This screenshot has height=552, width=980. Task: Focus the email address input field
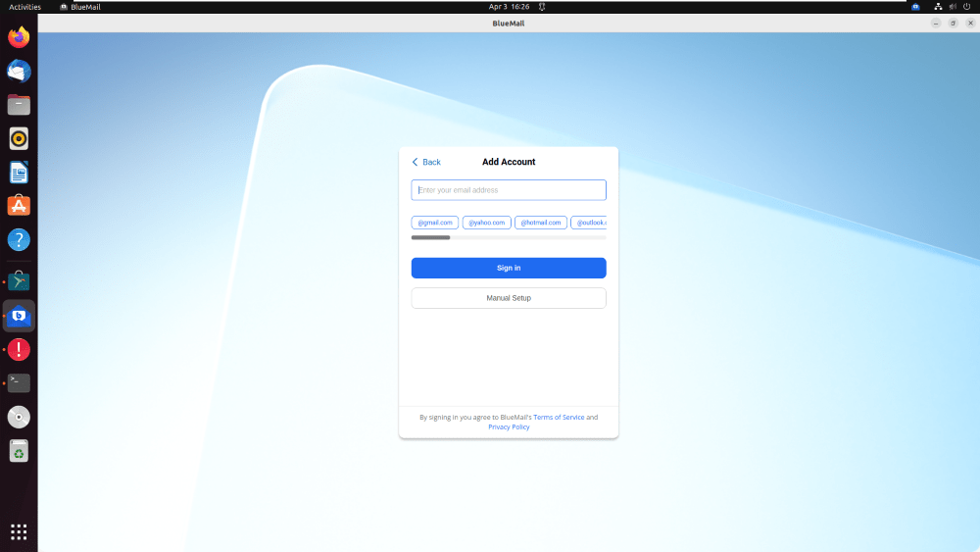[x=508, y=190]
